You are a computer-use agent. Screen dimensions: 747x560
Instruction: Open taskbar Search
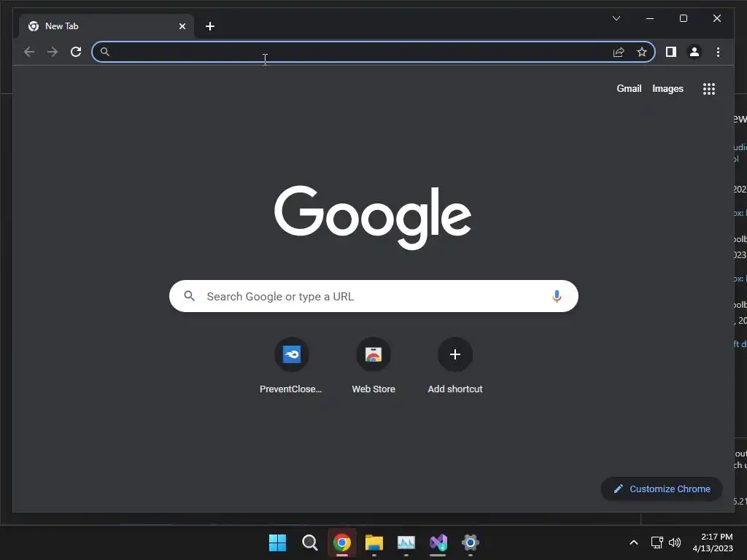coord(309,542)
